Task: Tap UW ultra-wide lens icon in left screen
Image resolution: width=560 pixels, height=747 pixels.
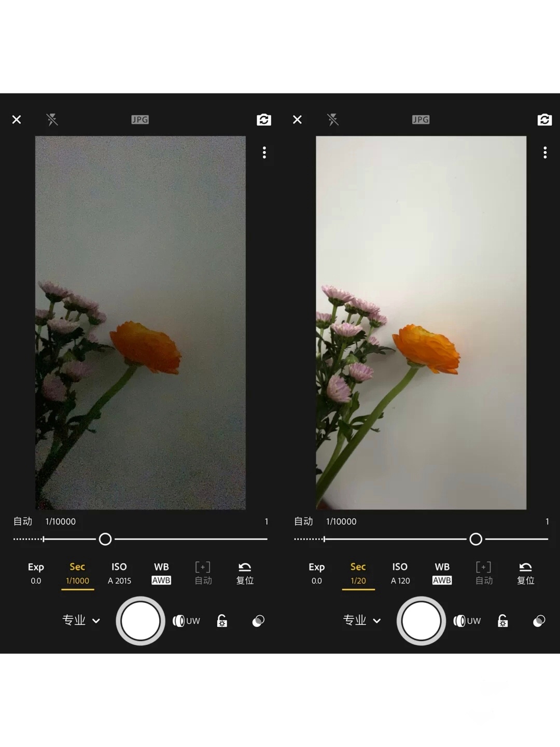Action: click(x=186, y=621)
